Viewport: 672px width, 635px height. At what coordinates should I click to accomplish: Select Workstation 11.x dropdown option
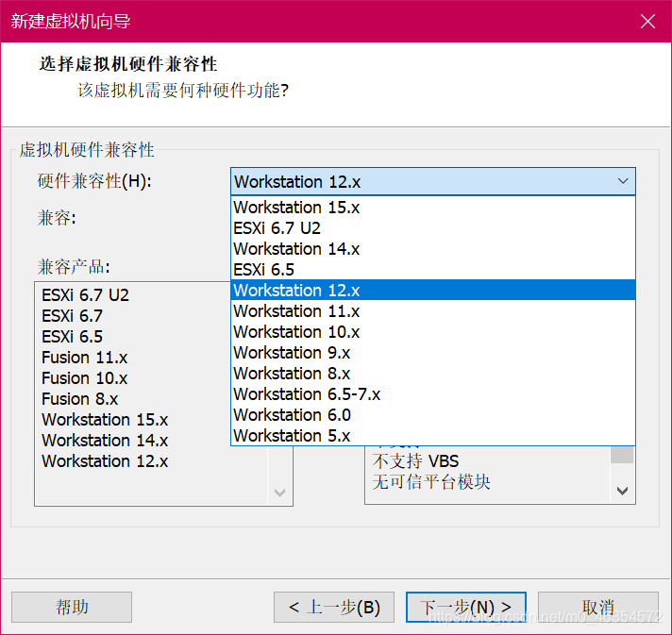[433, 311]
